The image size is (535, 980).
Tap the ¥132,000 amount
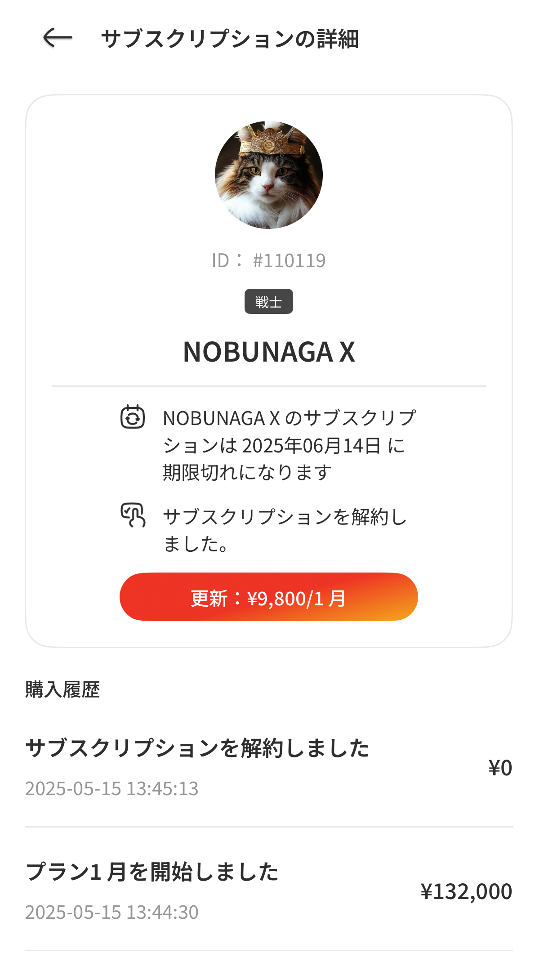click(x=466, y=891)
